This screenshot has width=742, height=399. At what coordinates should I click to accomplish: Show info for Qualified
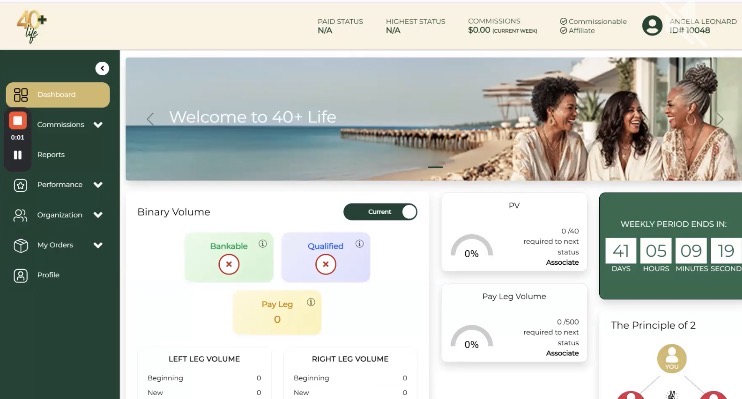pyautogui.click(x=360, y=244)
